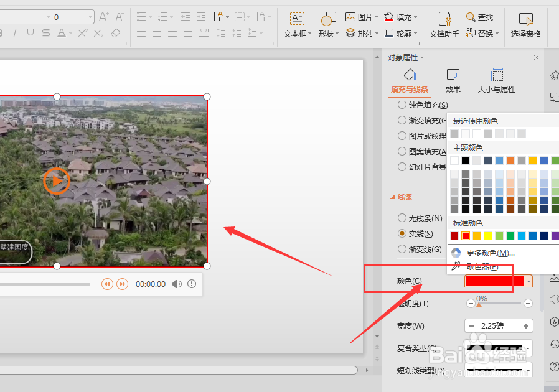
Task: Select the 实线 solid line option
Action: 402,233
